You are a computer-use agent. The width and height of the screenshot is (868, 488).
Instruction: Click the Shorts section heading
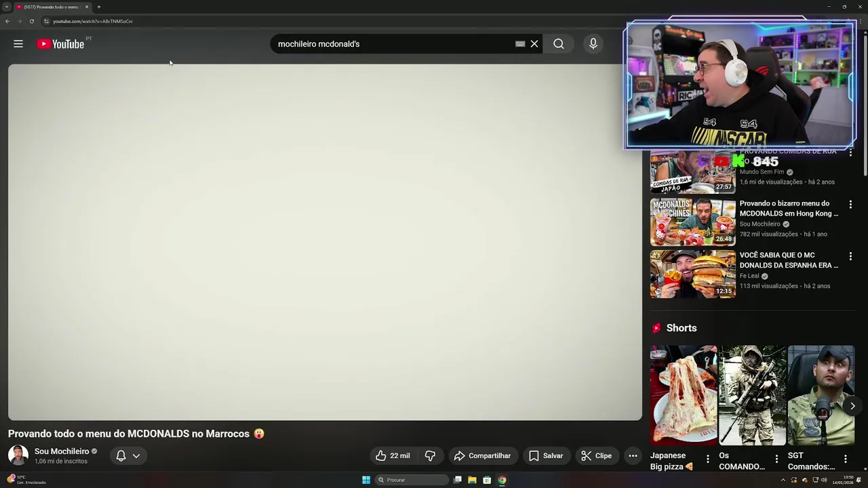681,328
